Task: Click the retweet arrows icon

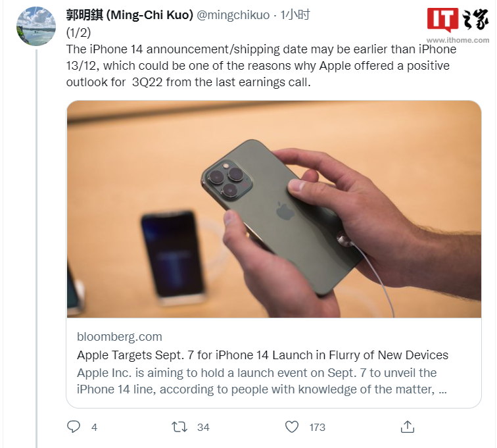Action: tap(179, 427)
